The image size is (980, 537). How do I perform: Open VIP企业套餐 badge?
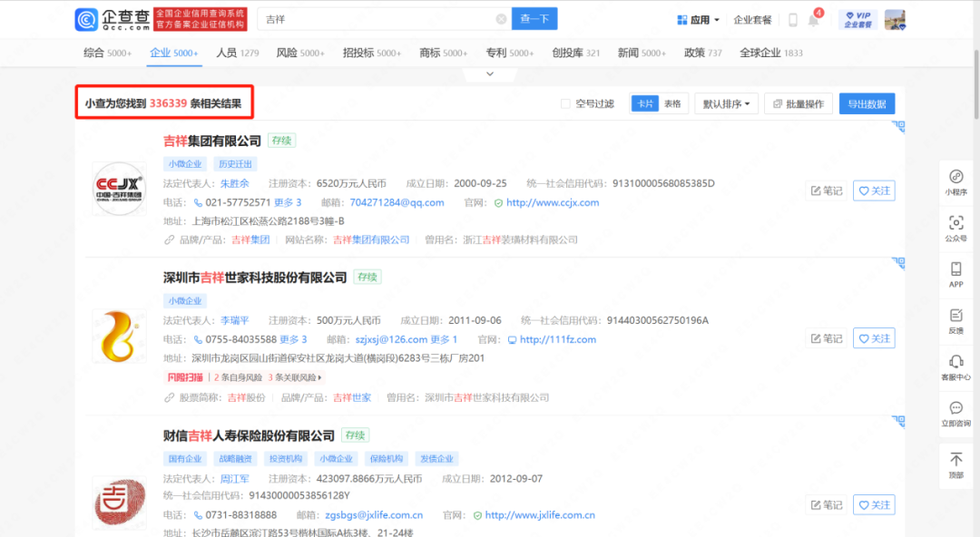(x=857, y=19)
